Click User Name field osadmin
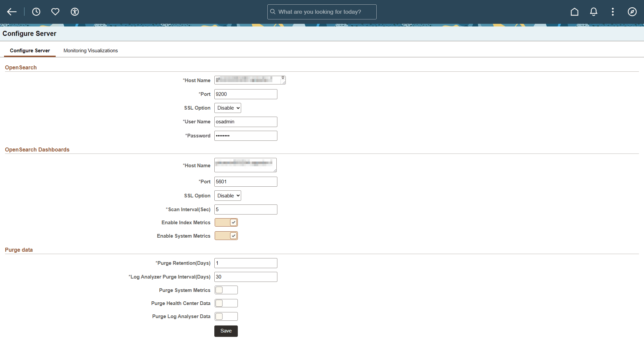 click(246, 122)
